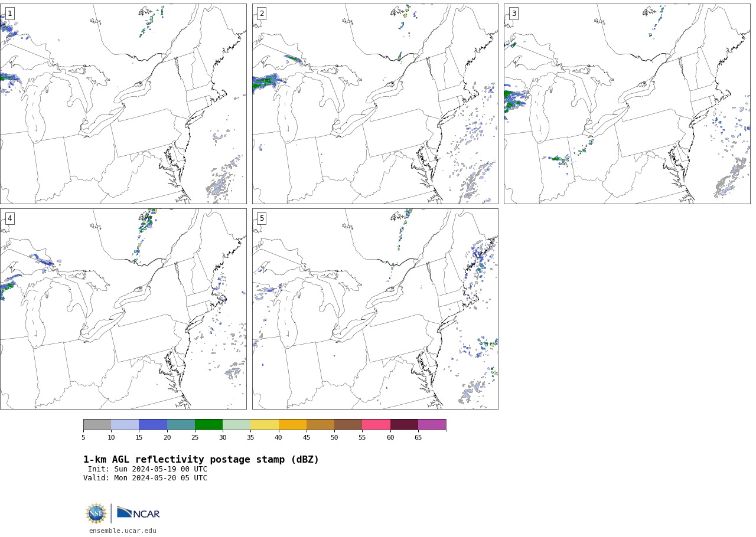Select the tan 45-50 dBZ swatch
This screenshot has height=537, width=756.
[x=320, y=425]
